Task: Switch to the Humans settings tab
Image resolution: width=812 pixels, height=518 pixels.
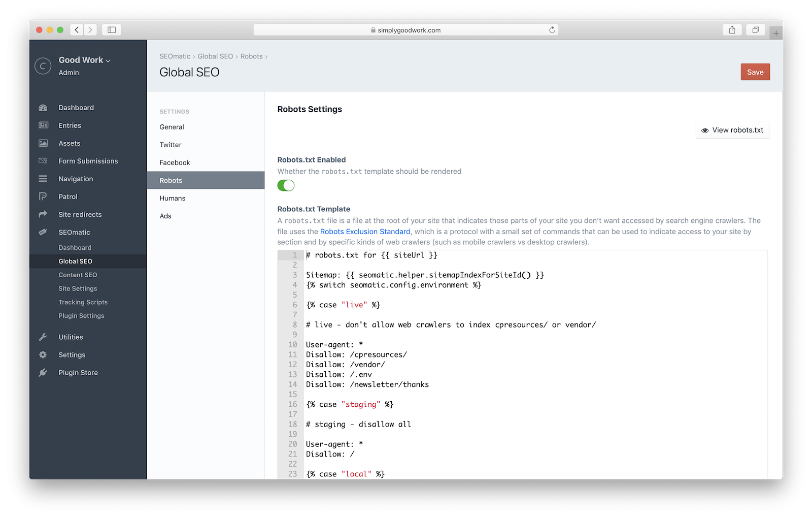Action: [173, 198]
